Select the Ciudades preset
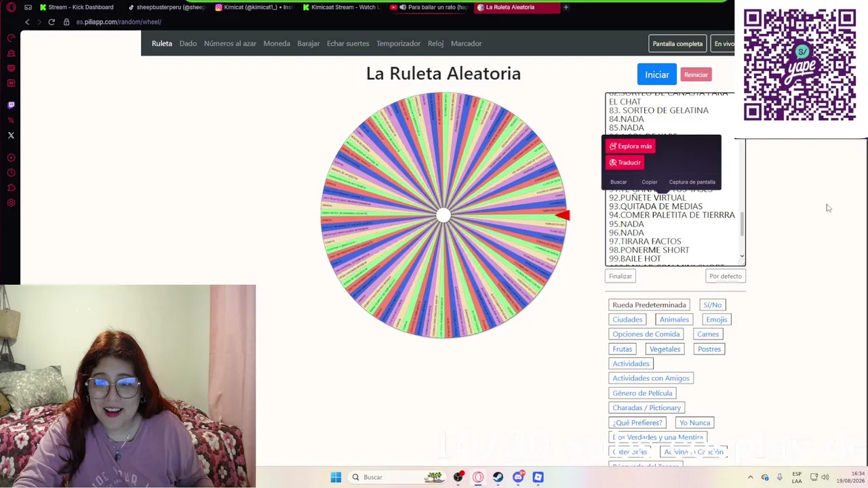Screen dimensions: 868x488 tap(627, 319)
